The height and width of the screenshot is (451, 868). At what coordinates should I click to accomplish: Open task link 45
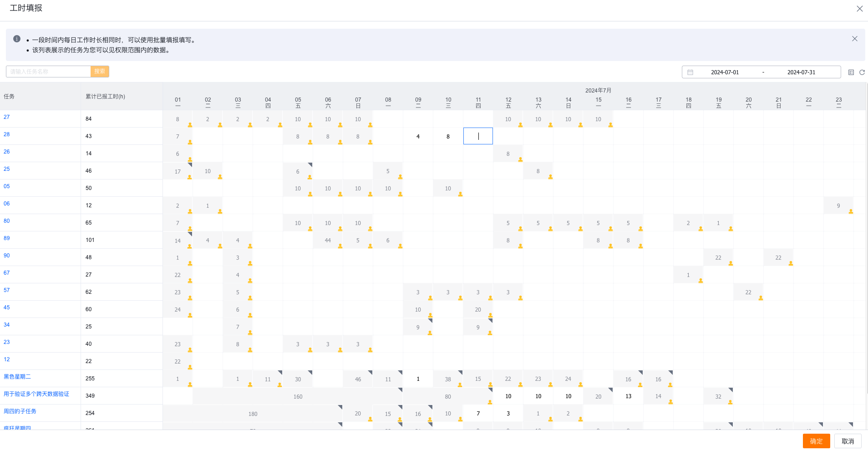[x=7, y=307]
